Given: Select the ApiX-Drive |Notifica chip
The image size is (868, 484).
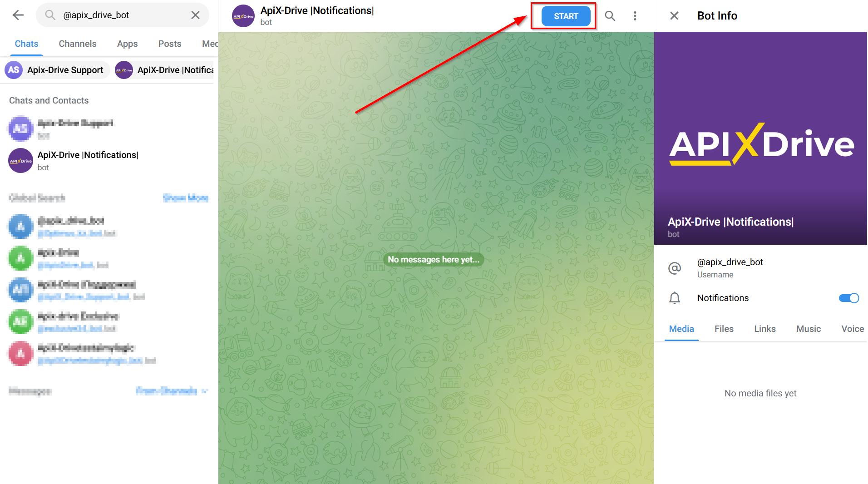Looking at the screenshot, I should 164,70.
